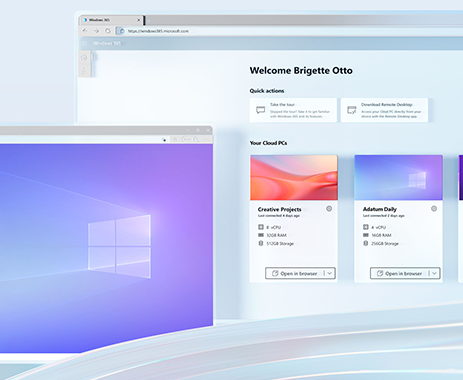Close the Windows 365 browser tab

pos(139,20)
